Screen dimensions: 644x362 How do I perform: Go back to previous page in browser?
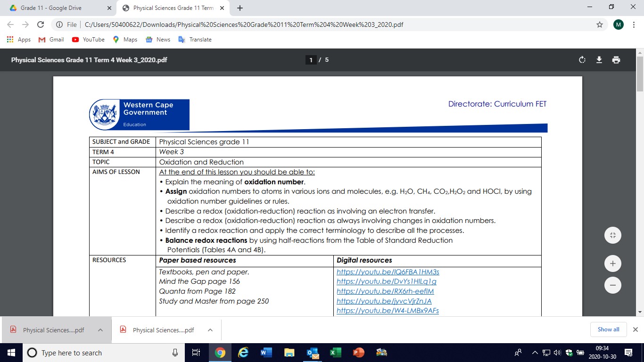click(x=10, y=25)
